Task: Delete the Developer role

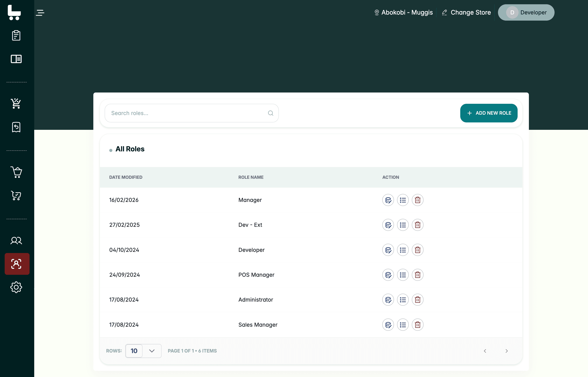Action: coord(417,250)
